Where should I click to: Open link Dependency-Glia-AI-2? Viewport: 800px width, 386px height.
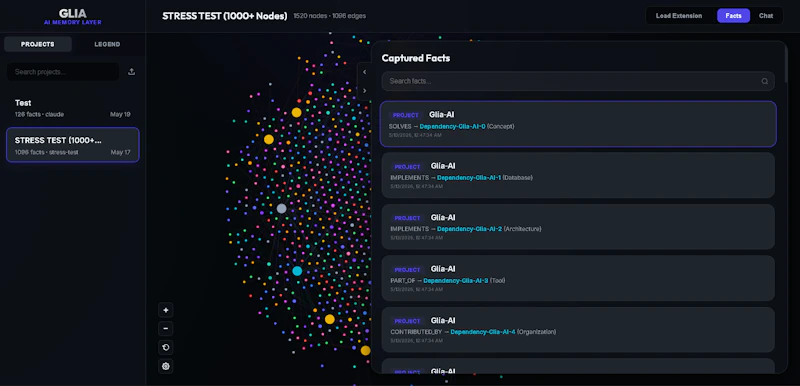coord(469,229)
